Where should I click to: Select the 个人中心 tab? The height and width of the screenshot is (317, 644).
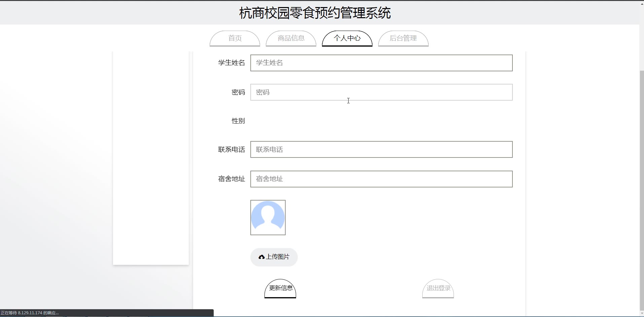click(x=347, y=38)
